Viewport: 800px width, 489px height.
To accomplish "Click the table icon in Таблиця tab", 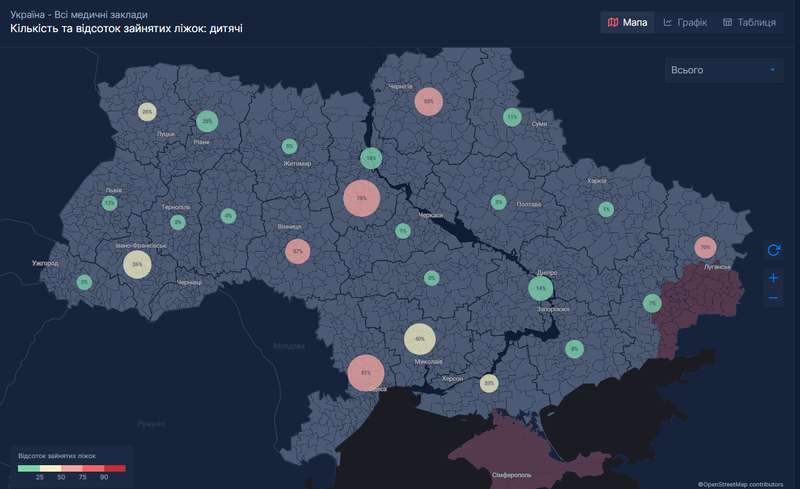I will (x=727, y=22).
